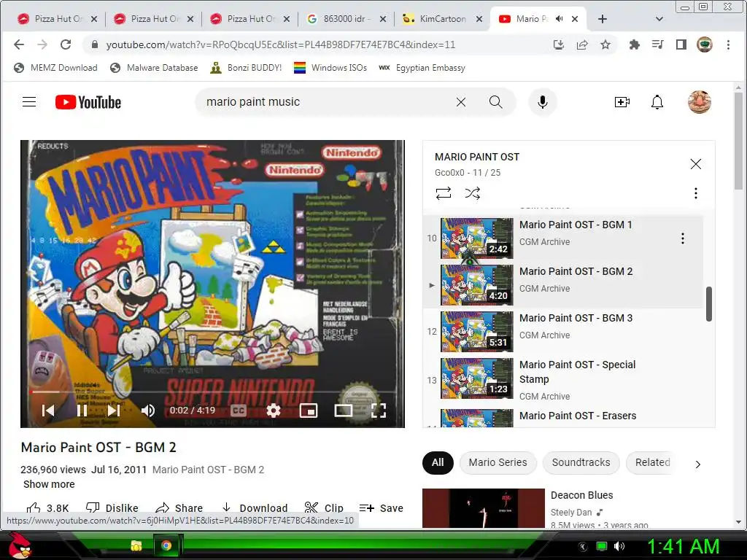Open Mario Paint OST - Special Stamp video

(x=562, y=379)
